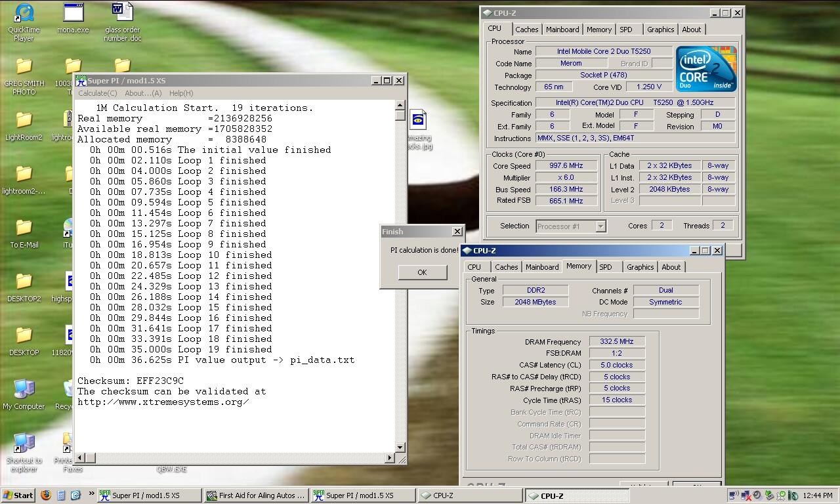Select the To E-Mail folder
This screenshot has height=504, width=840.
(24, 234)
